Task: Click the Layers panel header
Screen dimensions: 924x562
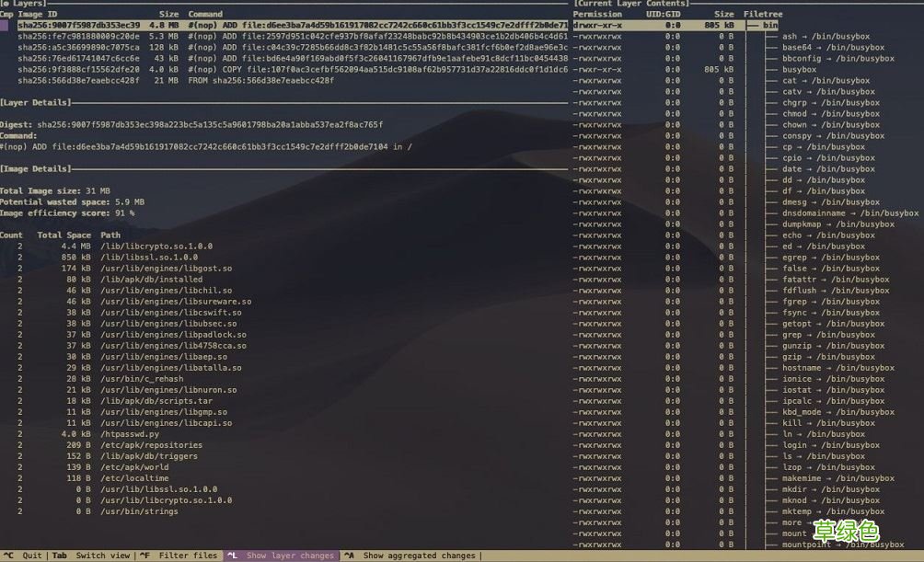Action: point(24,4)
